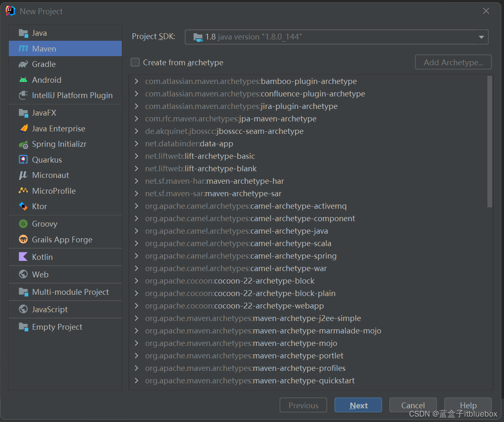Viewport: 504px width, 422px height.
Task: Click the Micronaut mu icon
Action: [x=23, y=175]
